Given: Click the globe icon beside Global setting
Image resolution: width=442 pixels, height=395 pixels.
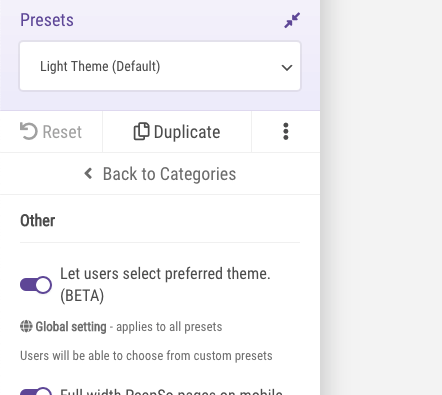Looking at the screenshot, I should click(26, 326).
